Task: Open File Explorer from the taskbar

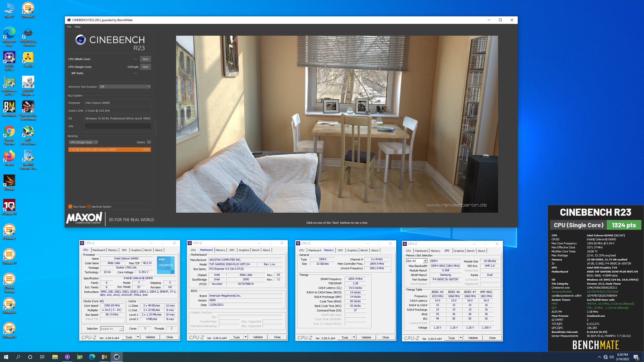Action: 55,357
